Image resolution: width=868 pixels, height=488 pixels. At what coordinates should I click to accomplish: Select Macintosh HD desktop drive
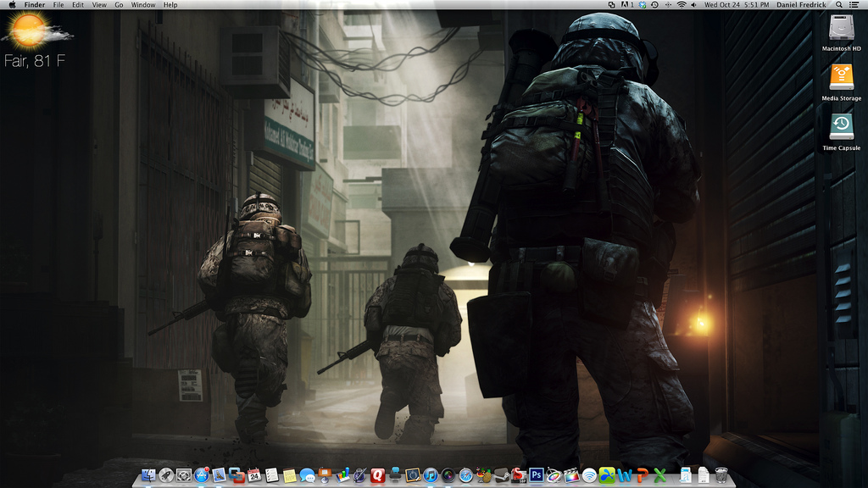tap(842, 33)
